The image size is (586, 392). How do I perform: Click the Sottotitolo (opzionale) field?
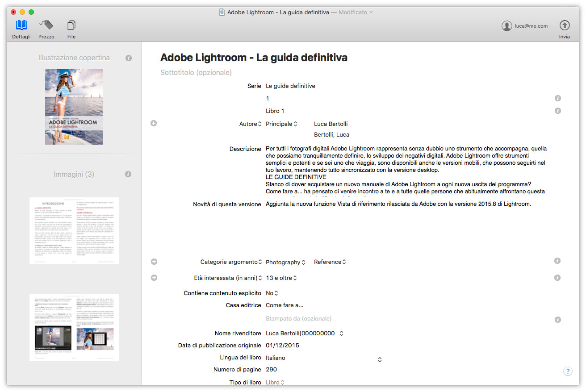tap(196, 73)
